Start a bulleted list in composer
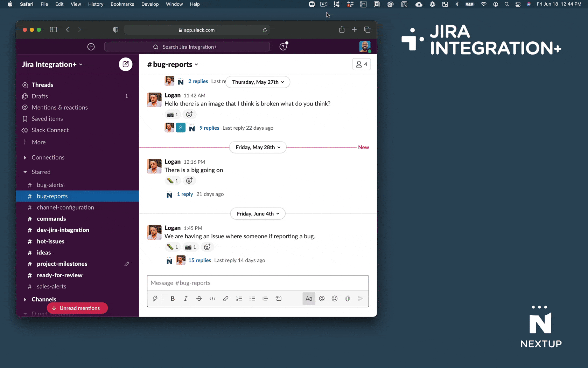Viewport: 588px width, 368px height. [x=252, y=299]
